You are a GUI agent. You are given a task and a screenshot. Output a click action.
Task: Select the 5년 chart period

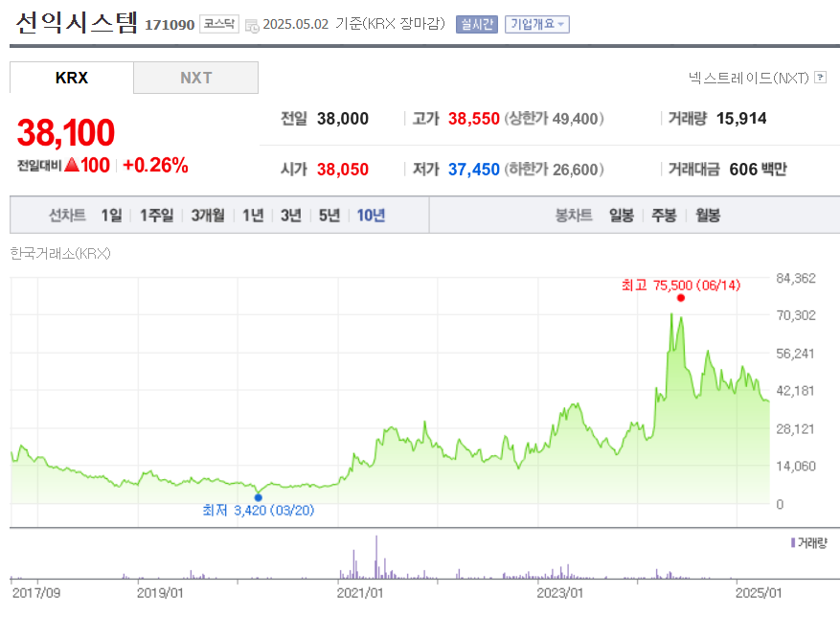click(x=329, y=216)
